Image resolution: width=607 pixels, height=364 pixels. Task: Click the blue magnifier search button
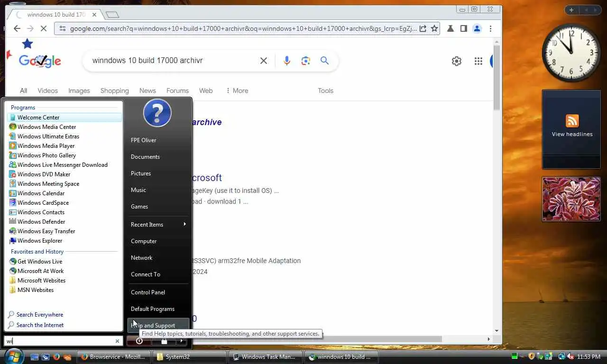point(324,61)
